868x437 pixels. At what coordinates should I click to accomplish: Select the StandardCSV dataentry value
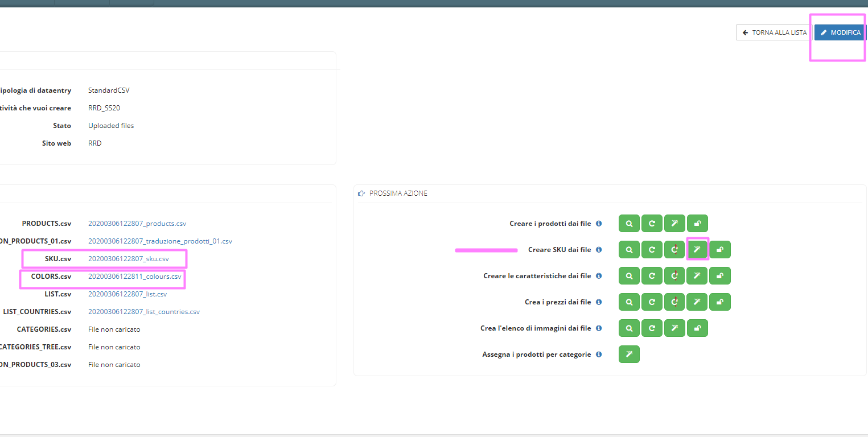point(109,90)
